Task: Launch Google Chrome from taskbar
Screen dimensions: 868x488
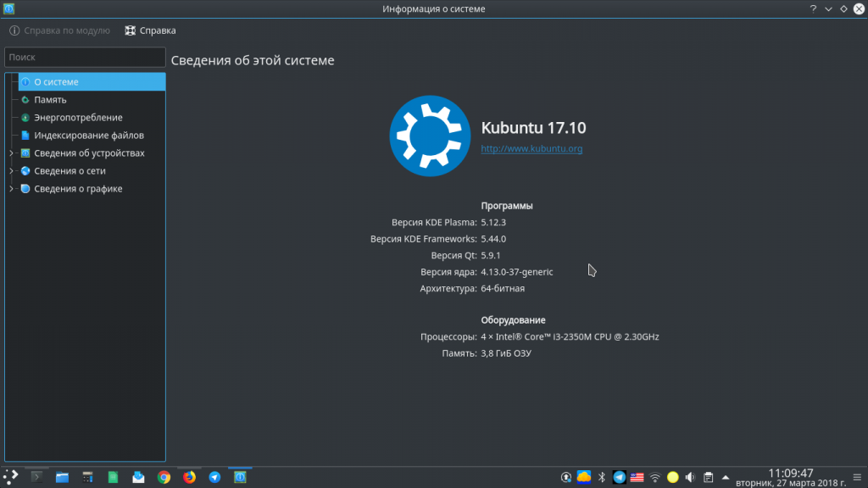Action: tap(164, 477)
